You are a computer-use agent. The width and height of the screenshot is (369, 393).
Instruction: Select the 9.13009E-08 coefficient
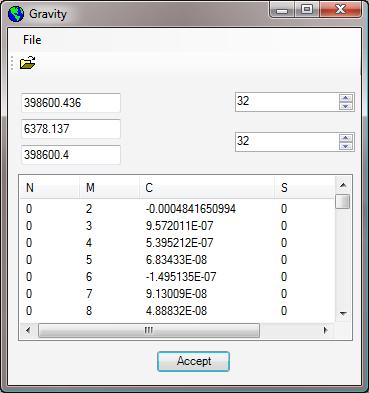click(x=176, y=294)
